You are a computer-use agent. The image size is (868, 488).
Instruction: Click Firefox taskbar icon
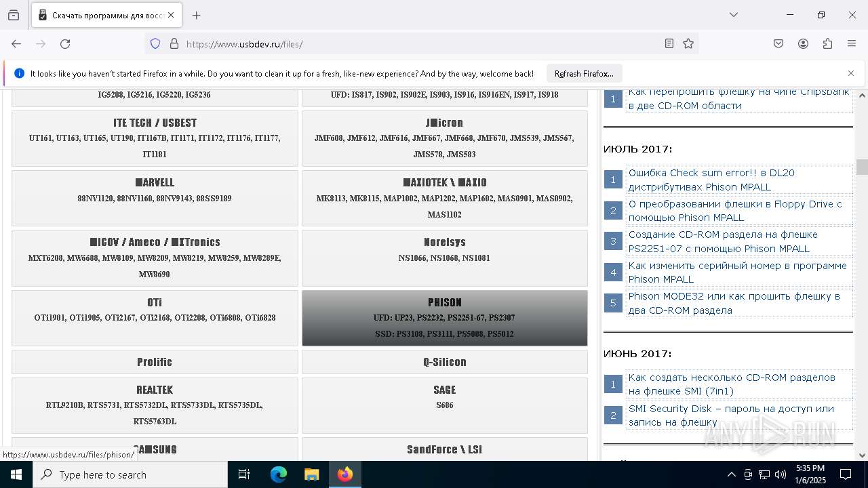345,474
